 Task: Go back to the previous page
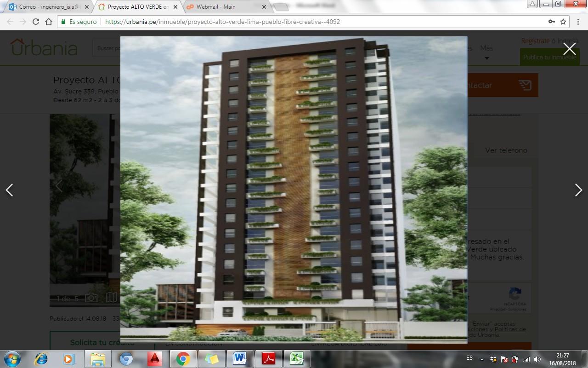pyautogui.click(x=10, y=22)
